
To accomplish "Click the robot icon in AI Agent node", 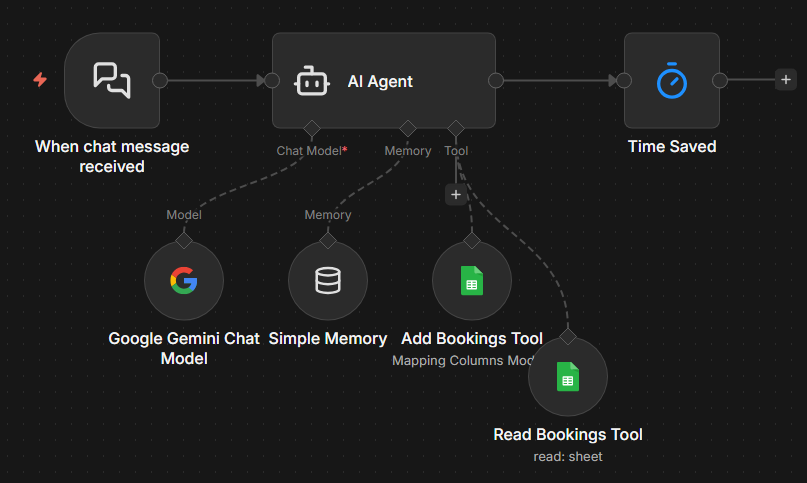I will [310, 81].
